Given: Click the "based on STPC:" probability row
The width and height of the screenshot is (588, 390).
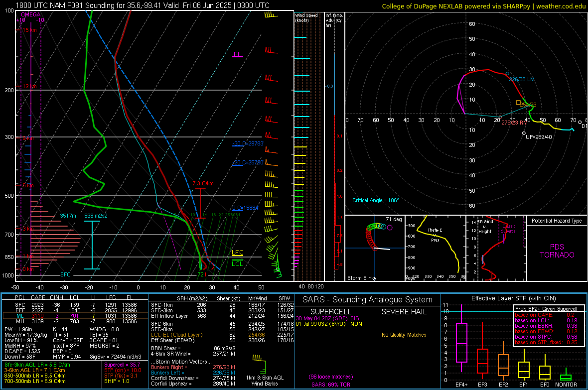Looking at the screenshot, I should tap(546, 337).
